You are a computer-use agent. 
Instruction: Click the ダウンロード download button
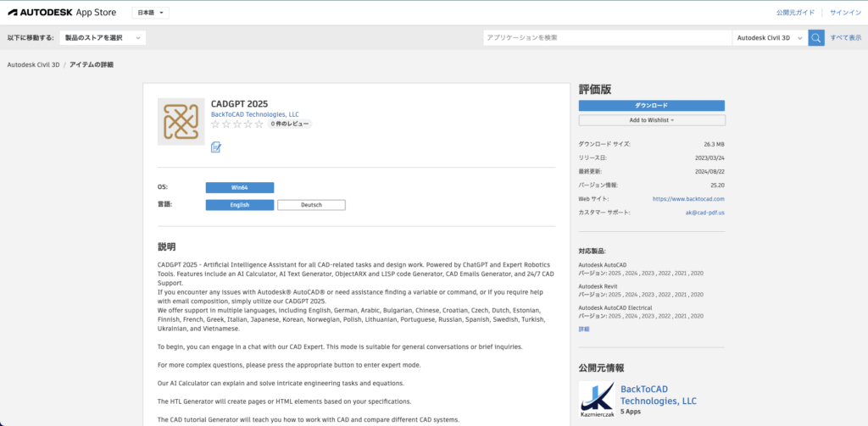651,106
